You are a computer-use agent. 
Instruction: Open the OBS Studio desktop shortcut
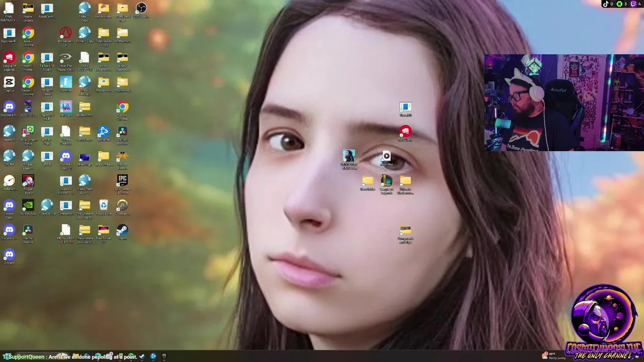[x=141, y=9]
